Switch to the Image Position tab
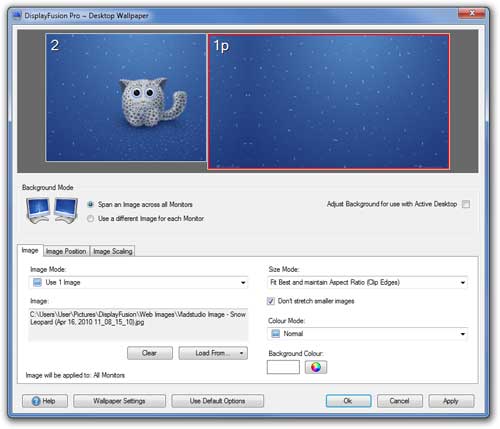 pos(66,251)
